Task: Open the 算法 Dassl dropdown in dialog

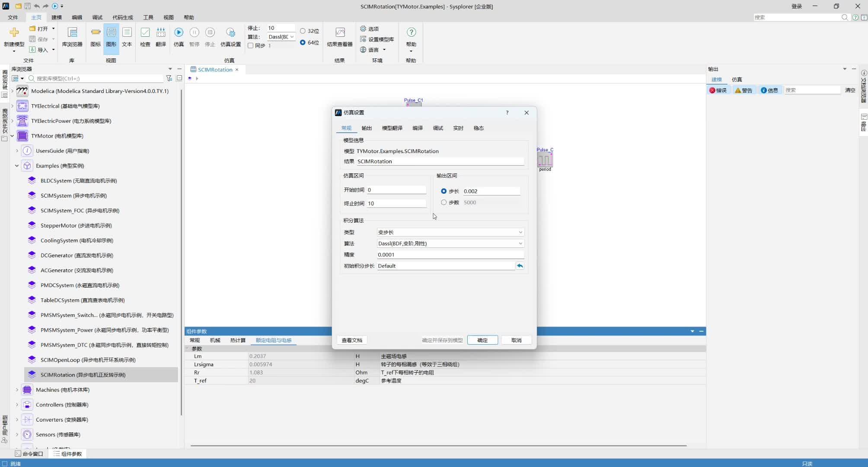Action: point(450,243)
